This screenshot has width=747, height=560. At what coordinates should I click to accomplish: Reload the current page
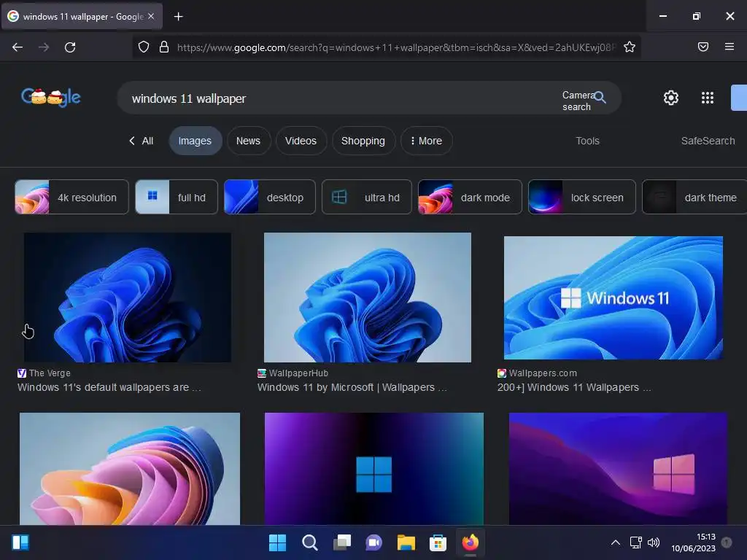70,47
